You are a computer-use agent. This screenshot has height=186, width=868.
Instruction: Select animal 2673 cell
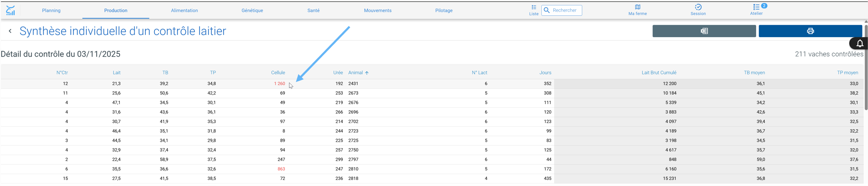click(353, 93)
